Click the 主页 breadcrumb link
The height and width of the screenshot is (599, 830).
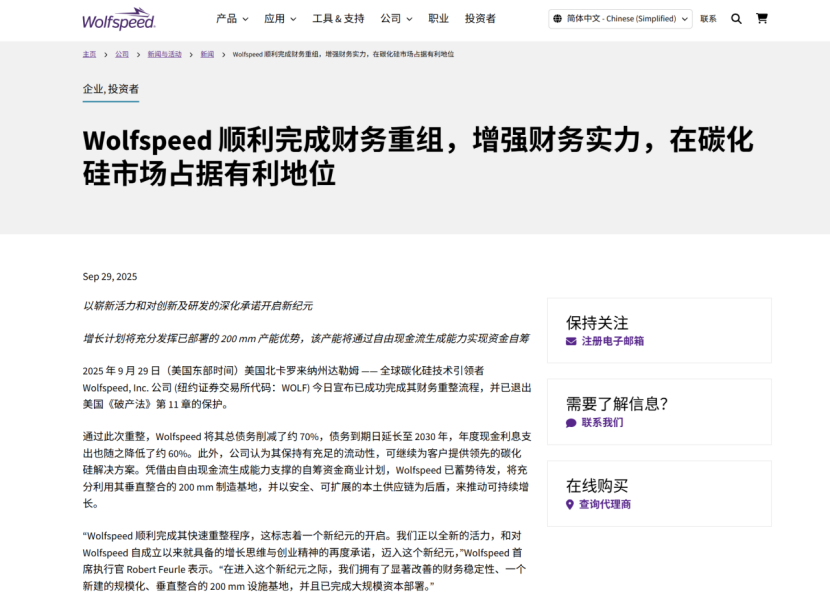point(89,54)
